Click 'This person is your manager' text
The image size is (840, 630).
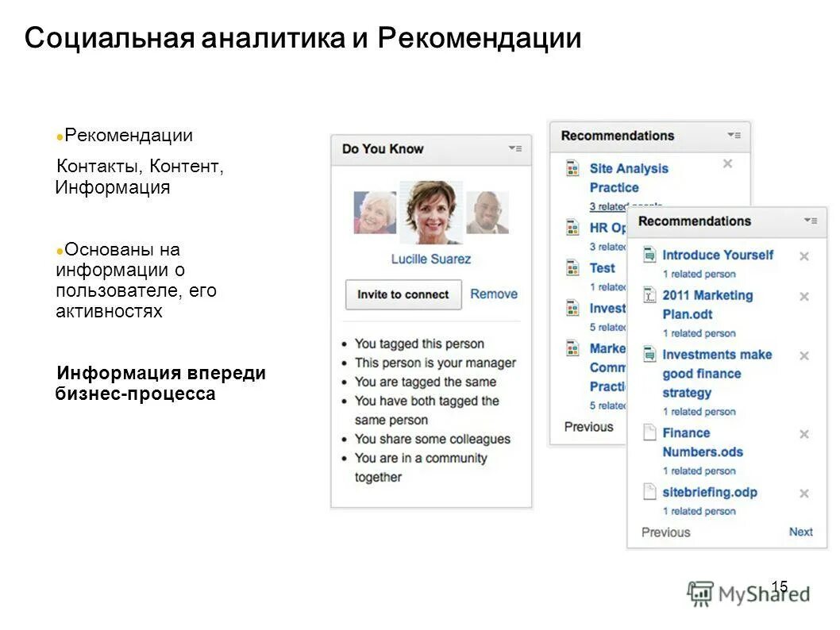(435, 363)
